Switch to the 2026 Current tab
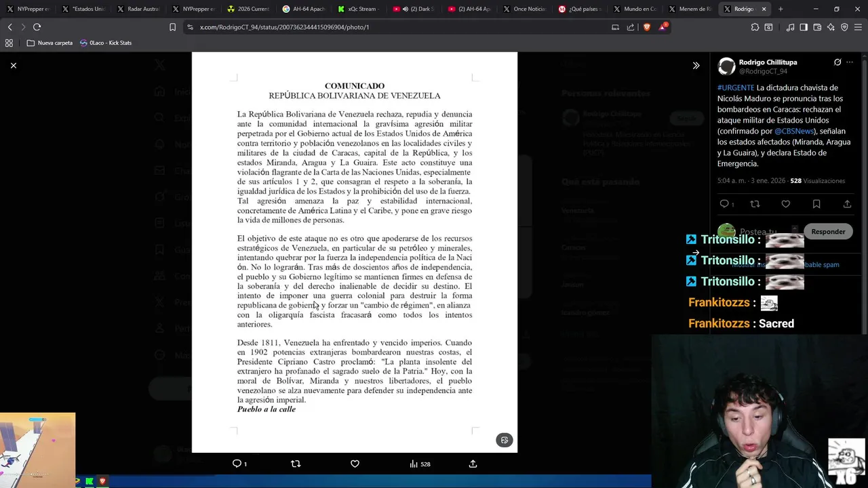Viewport: 868px width, 488px height. pos(248,9)
